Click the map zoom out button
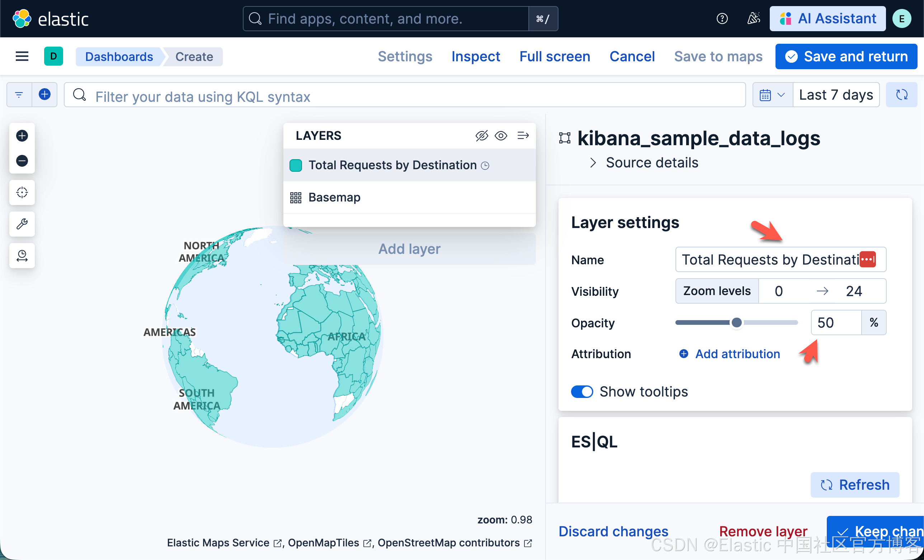The height and width of the screenshot is (560, 924). pos(22,161)
